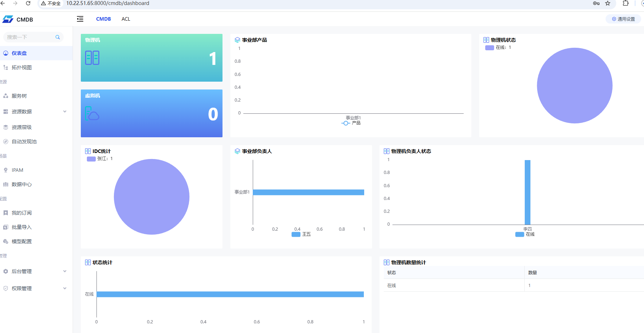644x333 pixels.
Task: Click the purple pie in IDC统计 chart
Action: click(152, 197)
